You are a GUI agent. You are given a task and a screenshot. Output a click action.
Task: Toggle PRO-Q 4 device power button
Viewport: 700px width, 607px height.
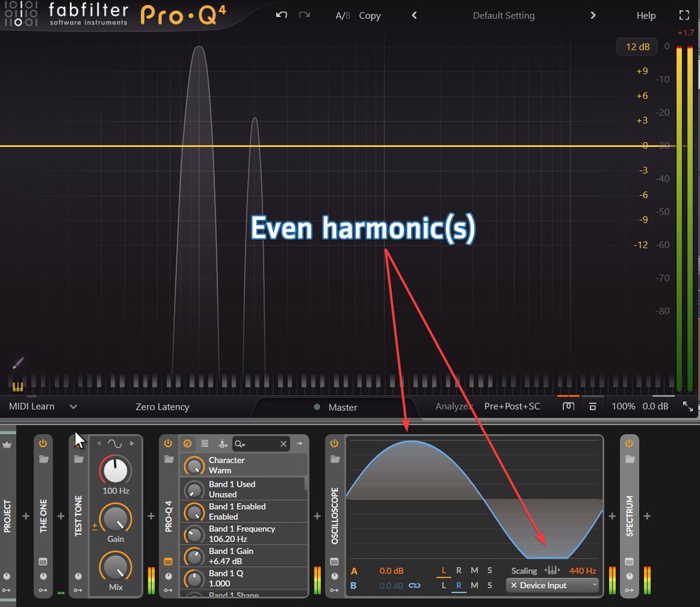[x=168, y=444]
